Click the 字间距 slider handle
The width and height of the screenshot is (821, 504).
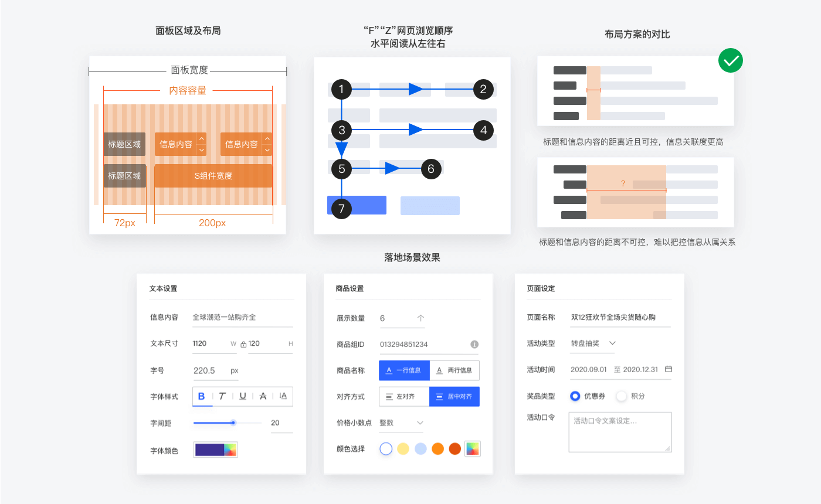(x=233, y=423)
